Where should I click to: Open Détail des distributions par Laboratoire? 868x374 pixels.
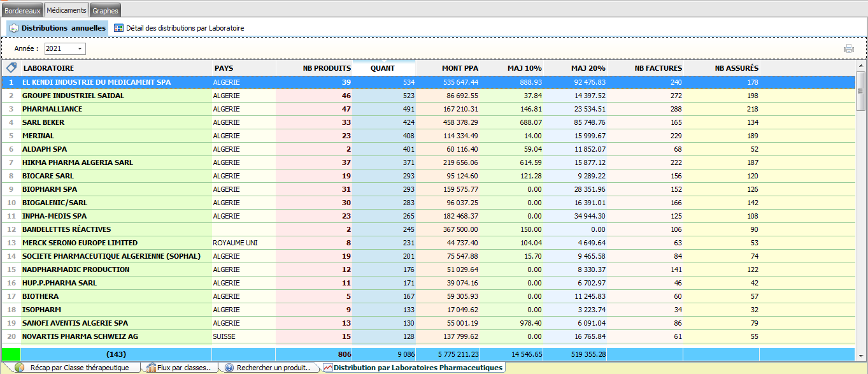pos(185,28)
